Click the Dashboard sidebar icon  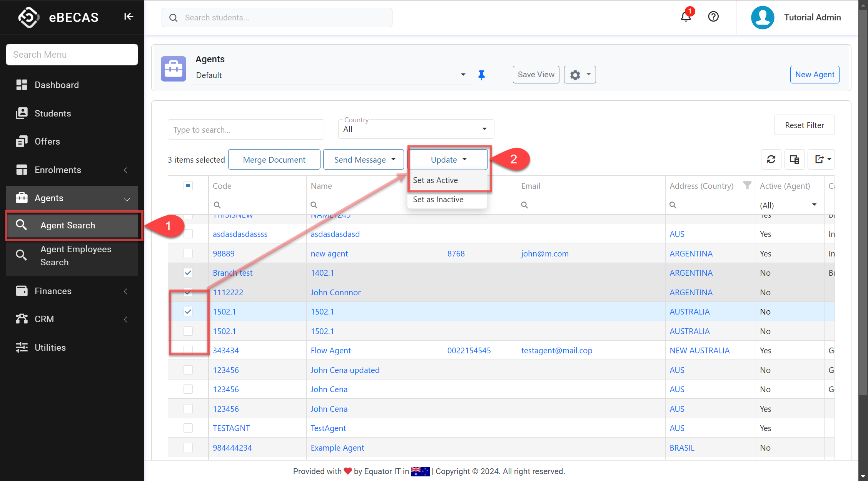click(x=22, y=85)
